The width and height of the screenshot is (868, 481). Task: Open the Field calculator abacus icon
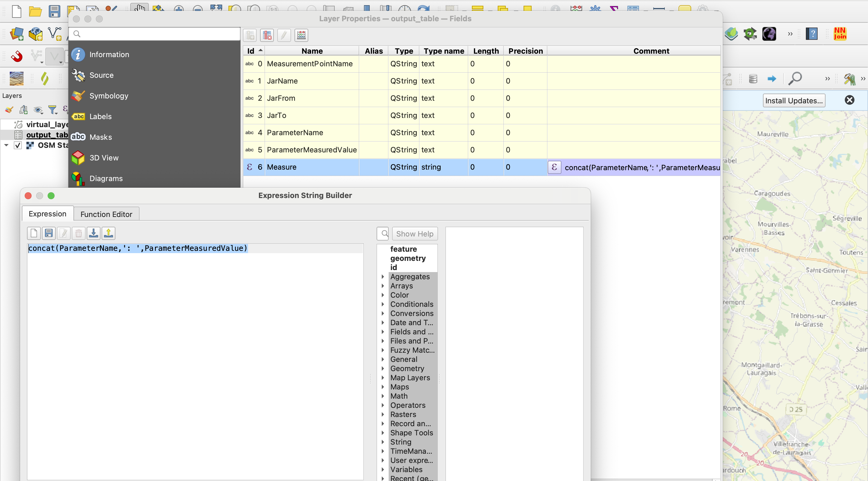(x=301, y=35)
